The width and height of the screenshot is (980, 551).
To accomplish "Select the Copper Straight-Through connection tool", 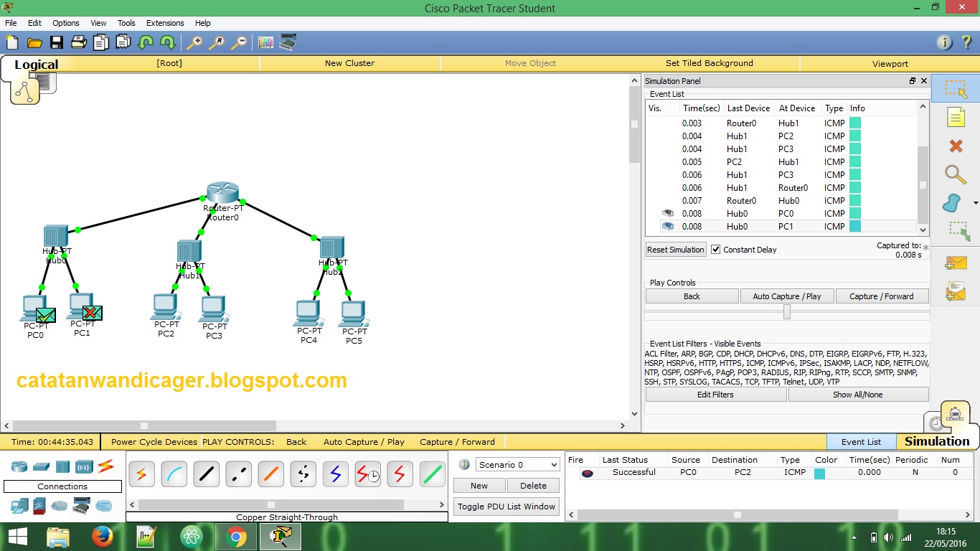I will pos(206,474).
